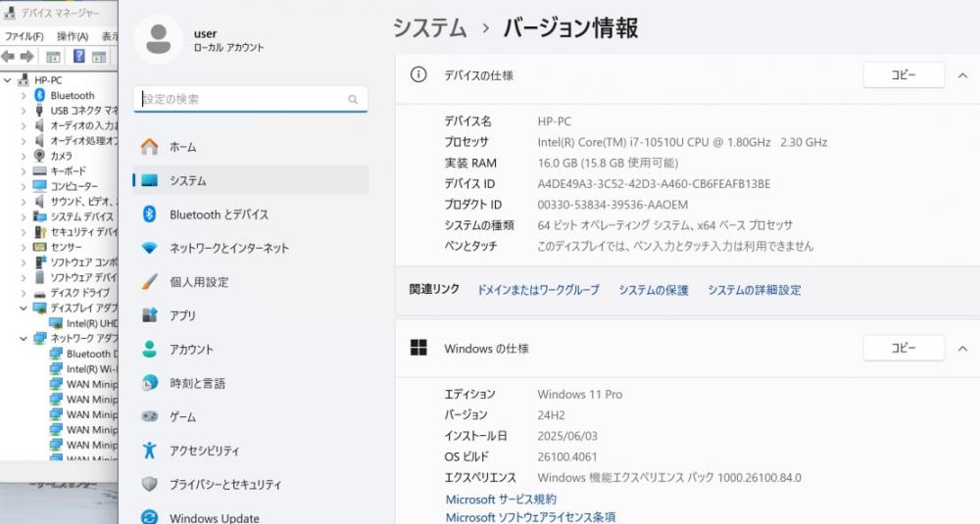Click the プロダクト ID value 00330-53834-39536-AAOEM
Image resolution: width=980 pixels, height=524 pixels.
612,205
